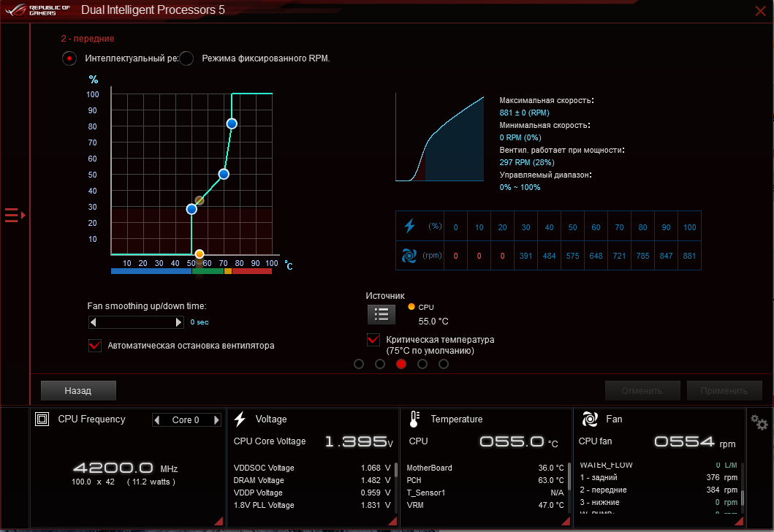The width and height of the screenshot is (774, 532).
Task: Click the MotherBoard temperature row
Action: 485,468
